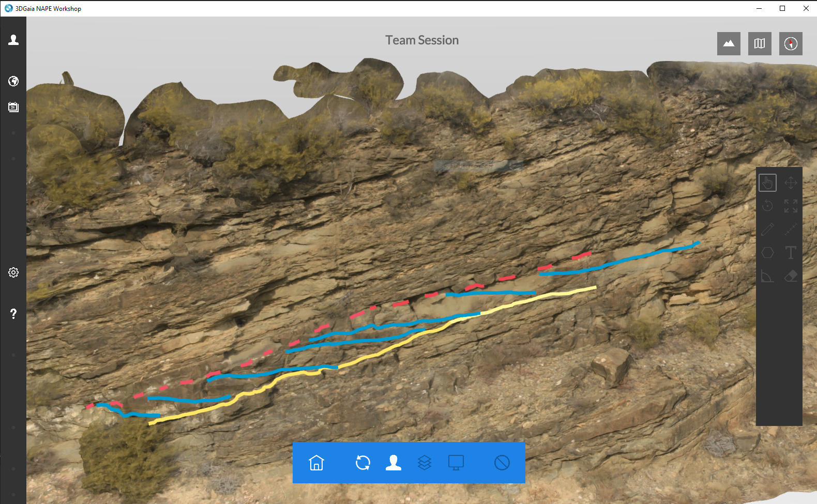Viewport: 817px width, 504px height.
Task: Open settings gear in left sidebar
Action: point(13,272)
